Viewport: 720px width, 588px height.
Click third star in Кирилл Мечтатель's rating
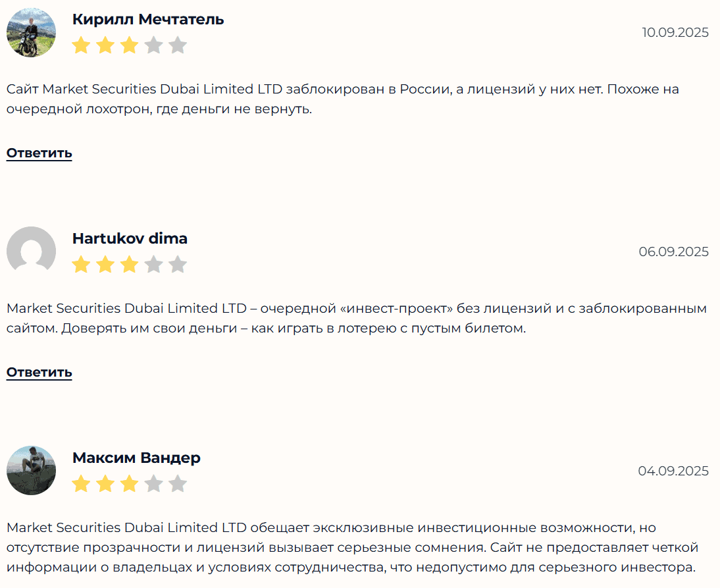point(130,45)
